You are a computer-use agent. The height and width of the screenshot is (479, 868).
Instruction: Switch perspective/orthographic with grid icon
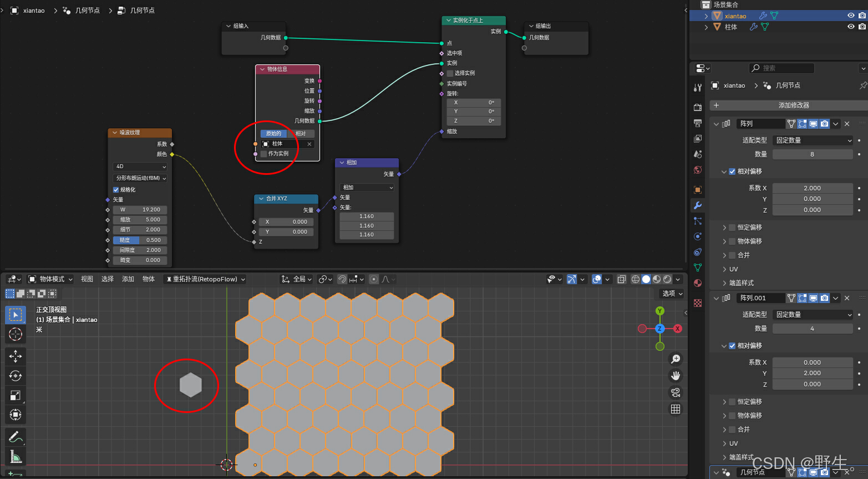coord(676,409)
